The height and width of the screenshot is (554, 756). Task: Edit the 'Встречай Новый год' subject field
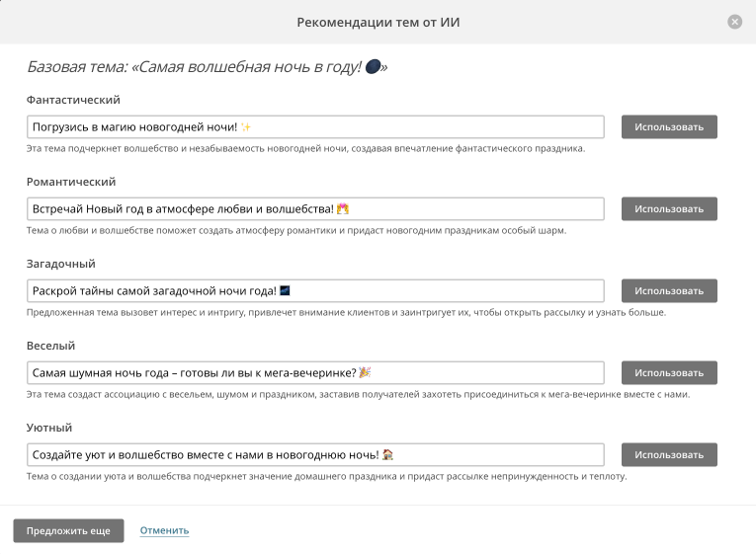click(x=315, y=208)
